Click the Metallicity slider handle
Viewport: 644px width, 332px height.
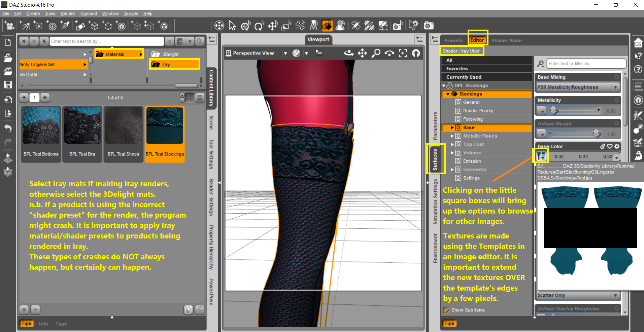coord(553,110)
